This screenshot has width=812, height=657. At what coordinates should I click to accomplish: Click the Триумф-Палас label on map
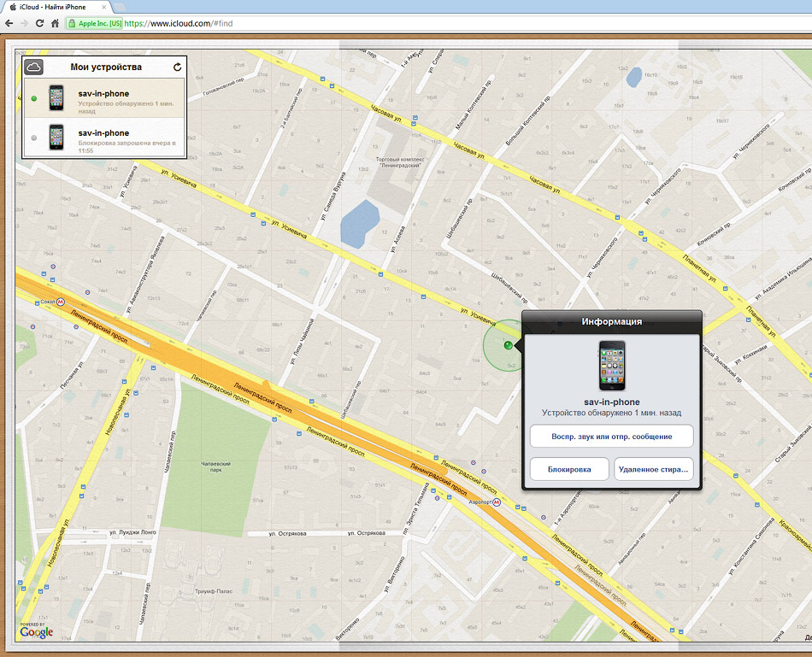click(x=214, y=591)
